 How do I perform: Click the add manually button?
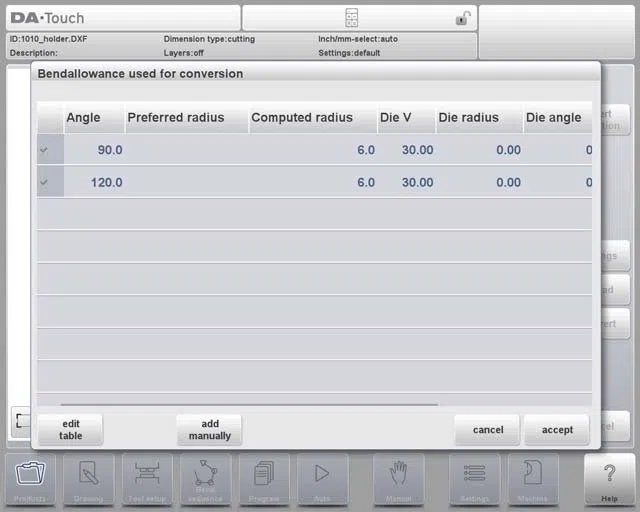pos(209,430)
